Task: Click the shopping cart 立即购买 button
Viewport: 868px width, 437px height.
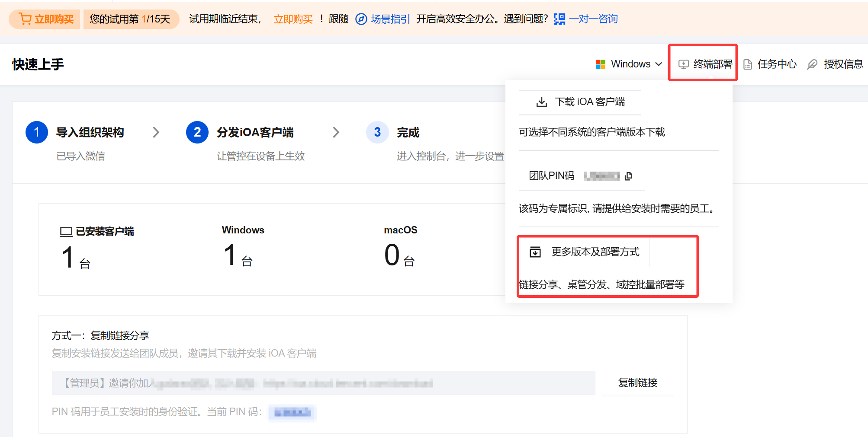Action: (45, 19)
